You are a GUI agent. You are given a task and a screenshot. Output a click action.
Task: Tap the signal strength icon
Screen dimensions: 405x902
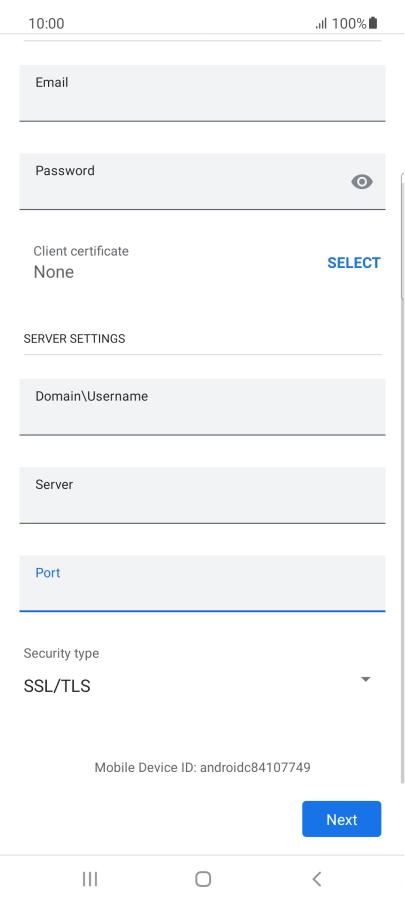[321, 23]
